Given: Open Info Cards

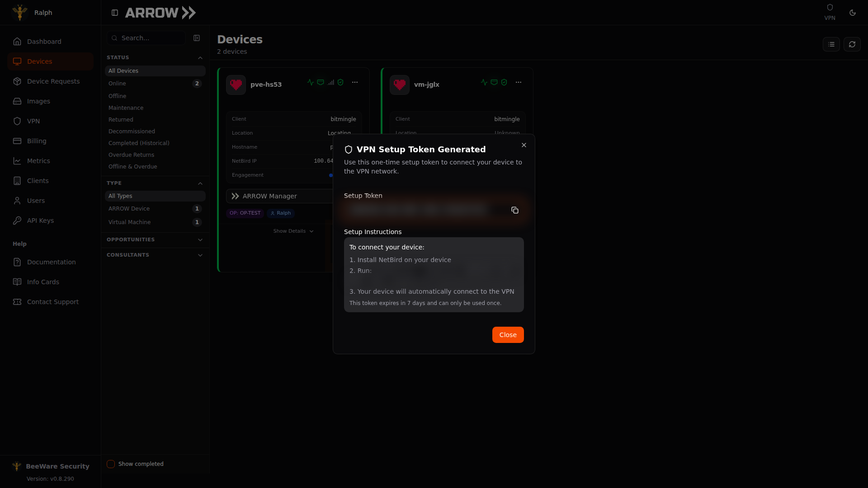Looking at the screenshot, I should click(x=50, y=282).
